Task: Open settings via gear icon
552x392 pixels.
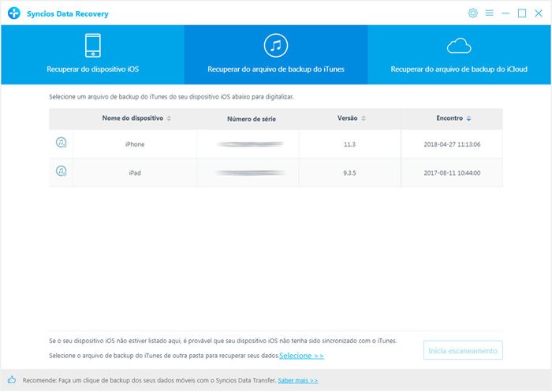Action: [473, 13]
